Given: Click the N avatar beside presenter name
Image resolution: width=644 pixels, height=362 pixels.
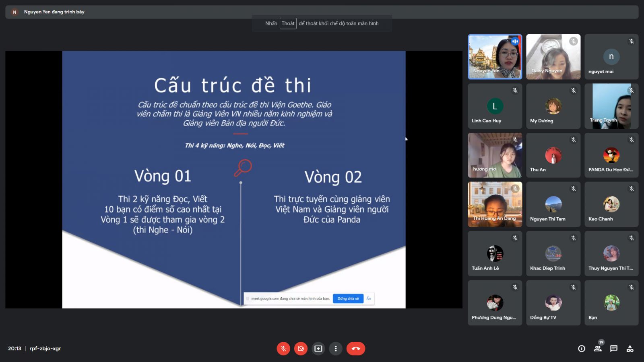Looking at the screenshot, I should click(x=14, y=12).
